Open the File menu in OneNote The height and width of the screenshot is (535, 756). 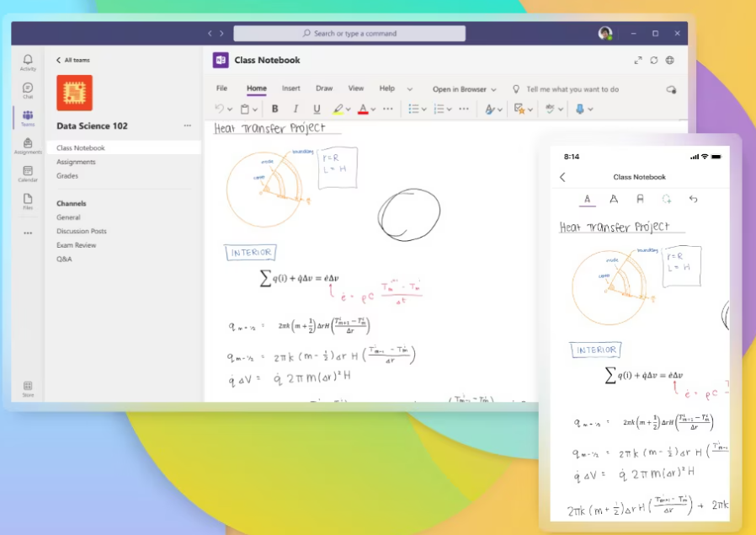pyautogui.click(x=221, y=88)
